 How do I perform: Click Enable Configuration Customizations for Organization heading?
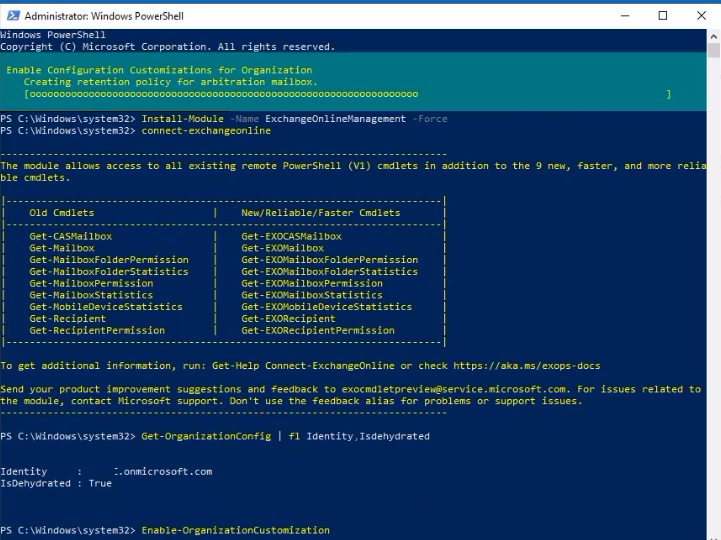click(159, 70)
